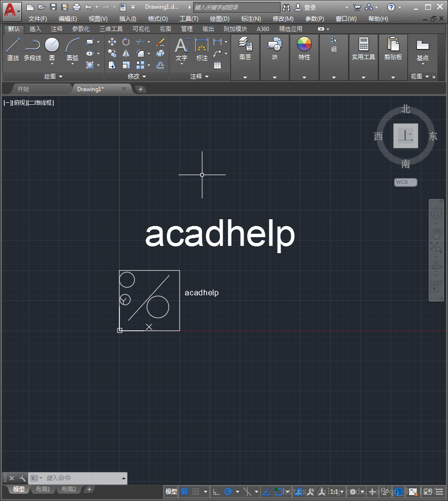
Task: Add a new drawing tab with plus button
Action: click(141, 89)
